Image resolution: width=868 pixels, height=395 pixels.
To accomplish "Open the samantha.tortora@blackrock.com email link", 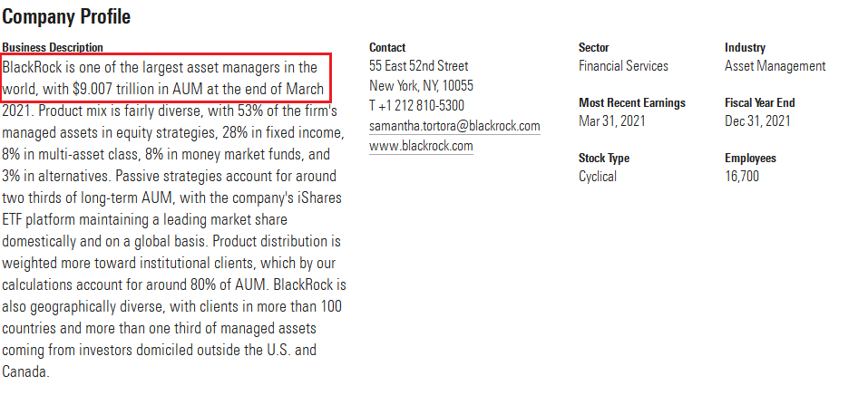I will (x=454, y=126).
